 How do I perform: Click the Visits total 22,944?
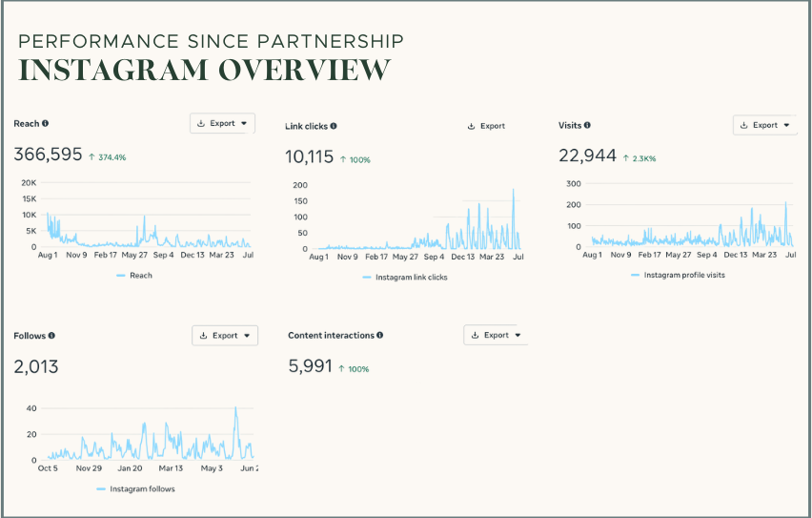tap(587, 155)
